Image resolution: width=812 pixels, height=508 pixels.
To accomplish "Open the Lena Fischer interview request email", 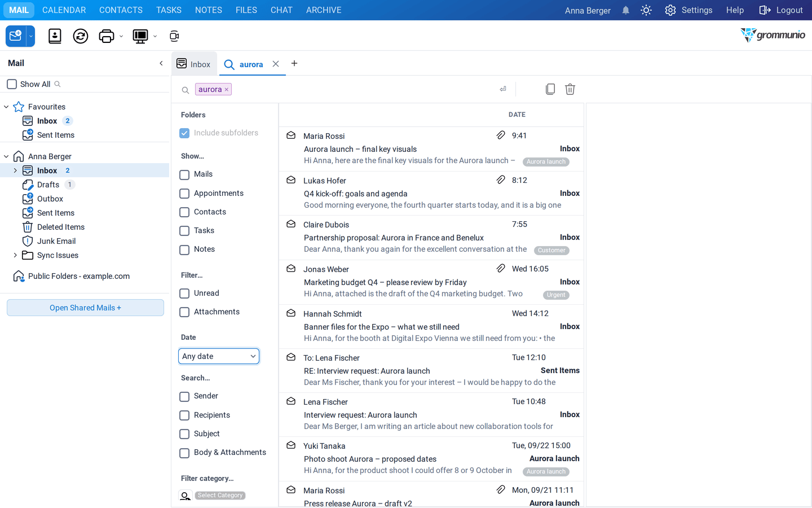I will point(431,415).
